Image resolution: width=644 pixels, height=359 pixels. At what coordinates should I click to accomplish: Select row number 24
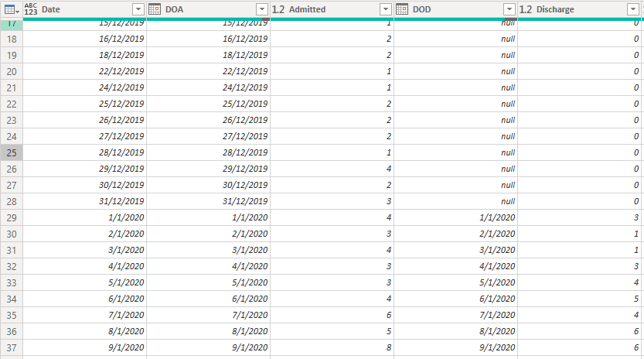point(12,136)
